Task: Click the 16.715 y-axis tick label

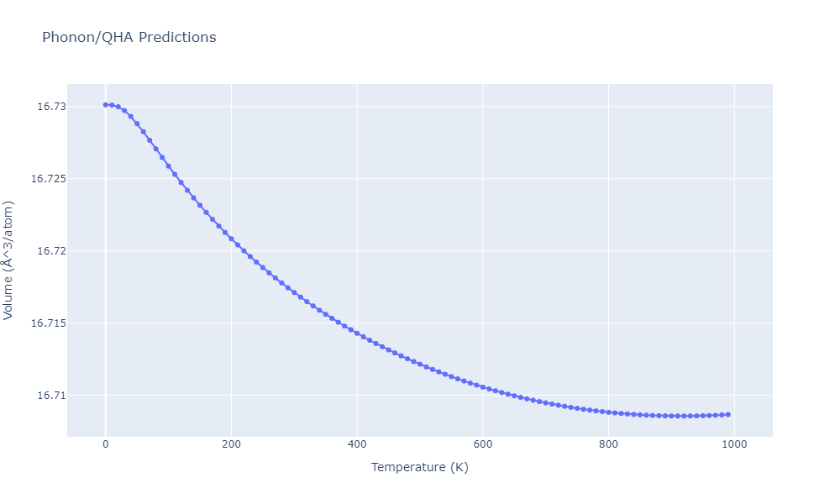Action: (x=48, y=323)
